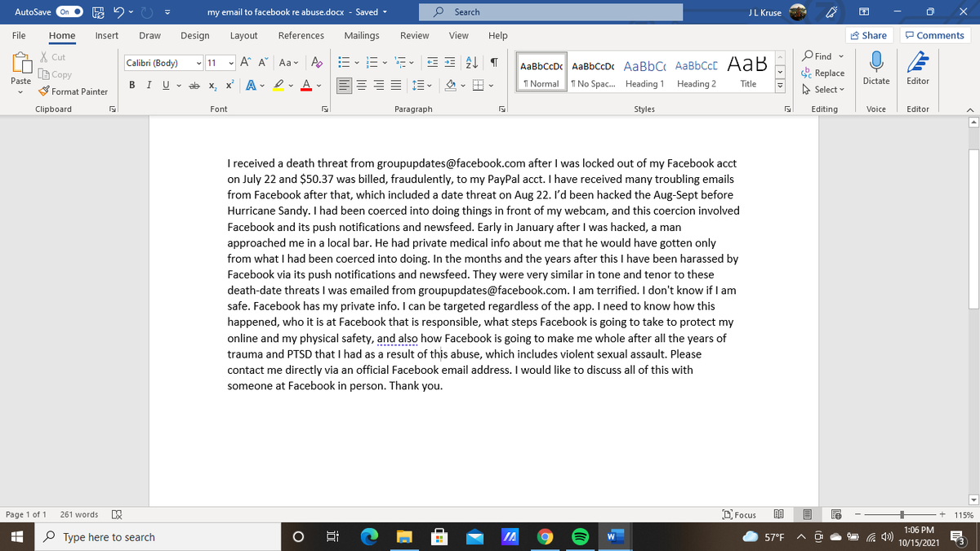980x551 pixels.
Task: Click Replace in Editing group
Action: point(823,73)
